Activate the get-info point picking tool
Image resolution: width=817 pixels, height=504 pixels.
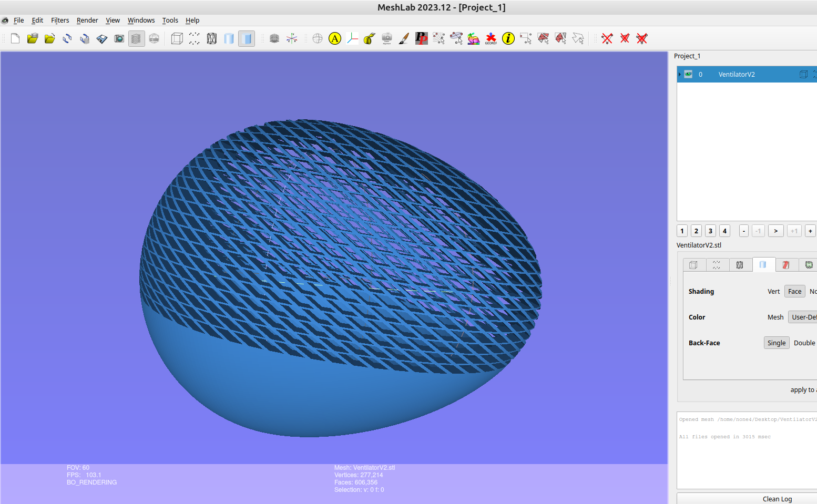pos(508,38)
